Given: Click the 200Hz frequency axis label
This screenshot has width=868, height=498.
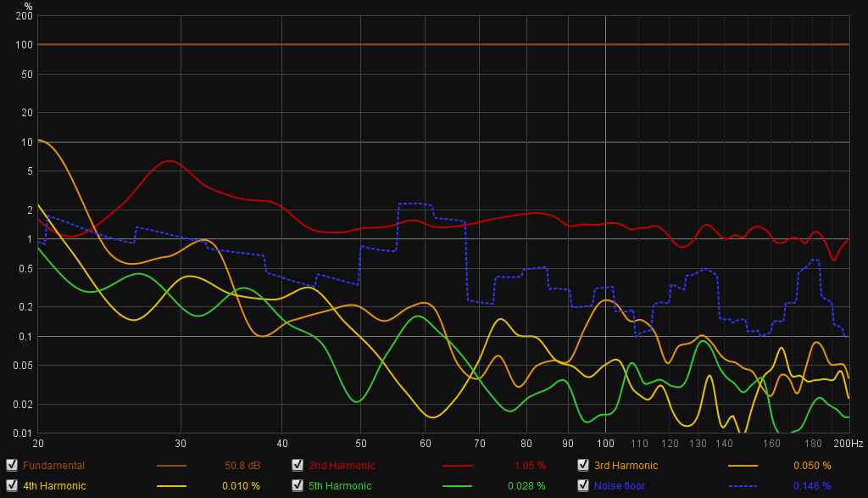Looking at the screenshot, I should (x=848, y=444).
